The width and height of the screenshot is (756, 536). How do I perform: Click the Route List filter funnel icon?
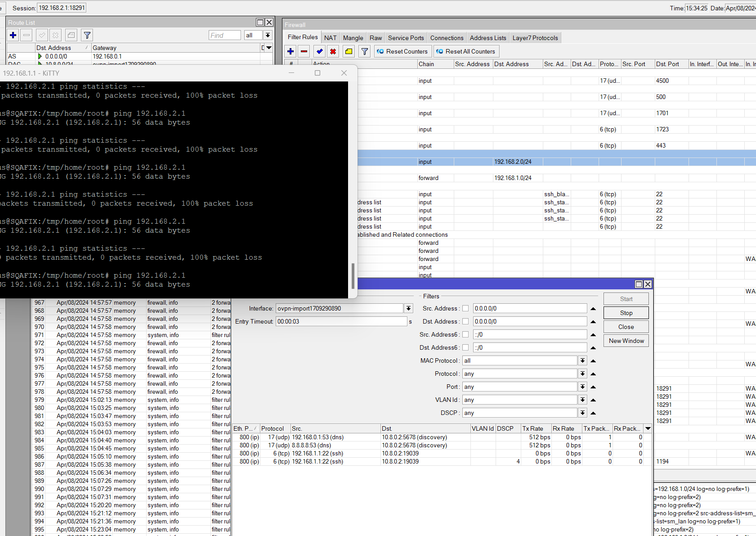tap(87, 35)
